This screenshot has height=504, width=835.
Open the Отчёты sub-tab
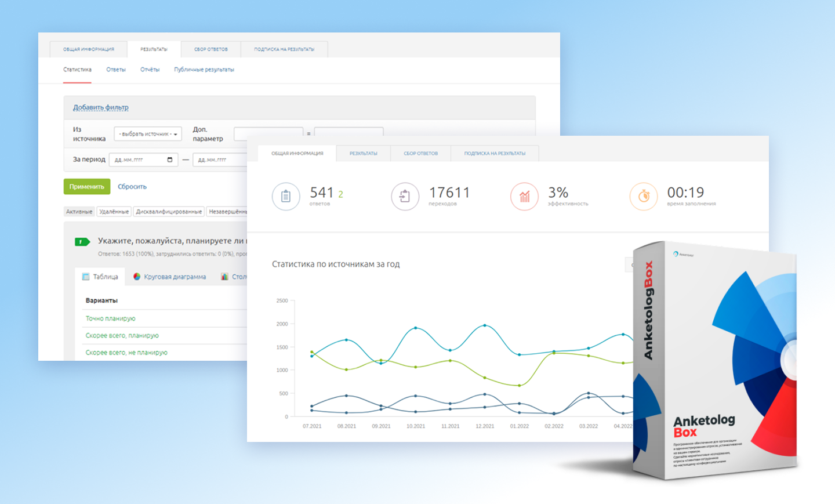tap(150, 70)
